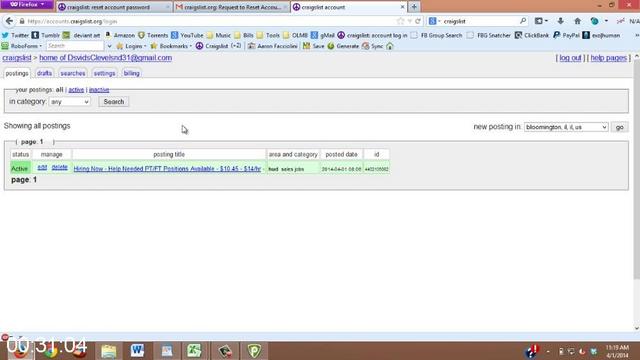Open Excel from the taskbar
This screenshot has width=640, height=360.
[195, 351]
